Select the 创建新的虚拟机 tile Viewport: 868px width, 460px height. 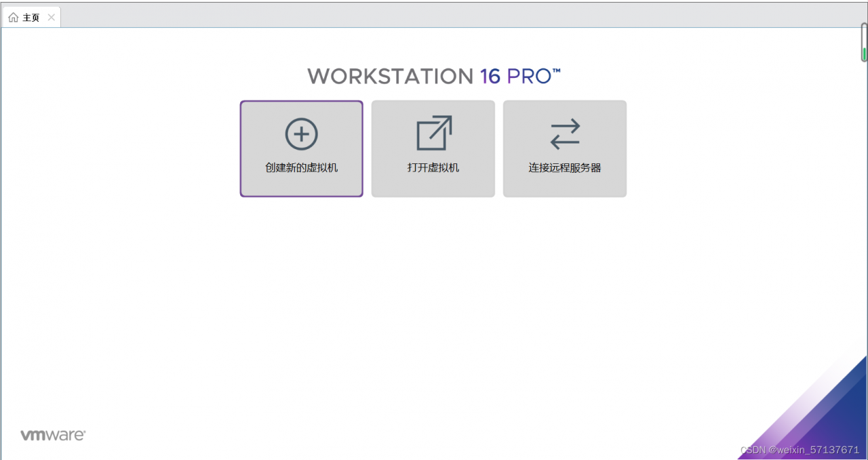(301, 149)
